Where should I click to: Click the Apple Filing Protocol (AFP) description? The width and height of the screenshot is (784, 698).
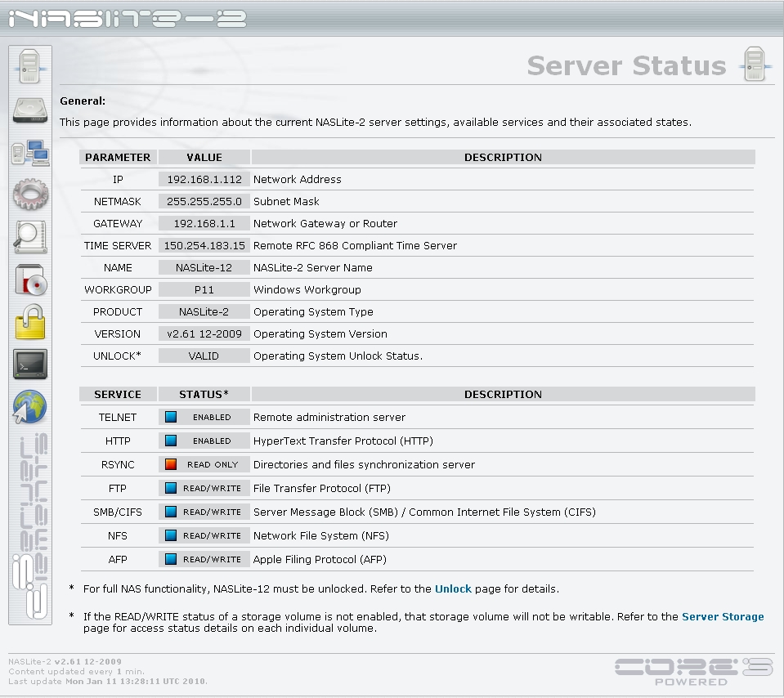pos(320,559)
